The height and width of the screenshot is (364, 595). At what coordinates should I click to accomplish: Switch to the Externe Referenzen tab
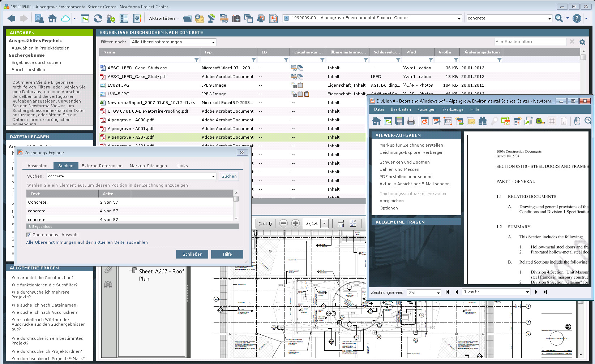pos(102,166)
